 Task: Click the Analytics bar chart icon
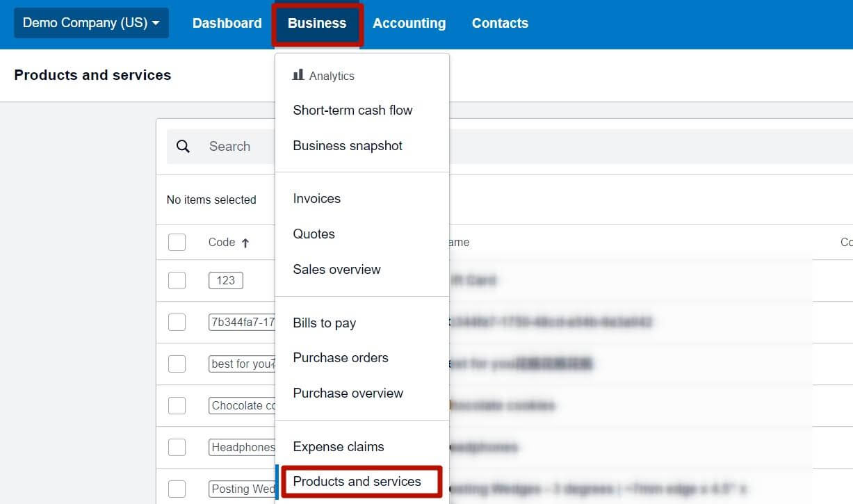point(298,75)
